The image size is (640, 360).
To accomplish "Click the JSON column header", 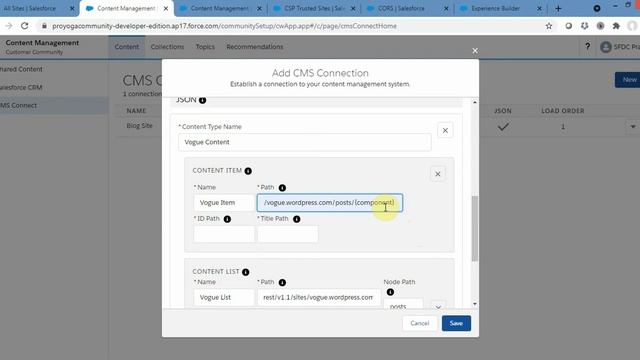I will [503, 111].
